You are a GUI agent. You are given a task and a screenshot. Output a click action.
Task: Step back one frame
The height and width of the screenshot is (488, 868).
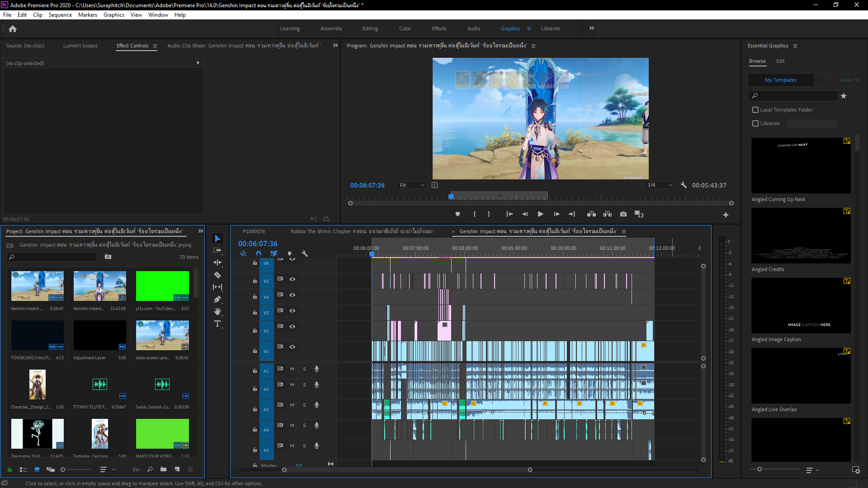pos(525,214)
